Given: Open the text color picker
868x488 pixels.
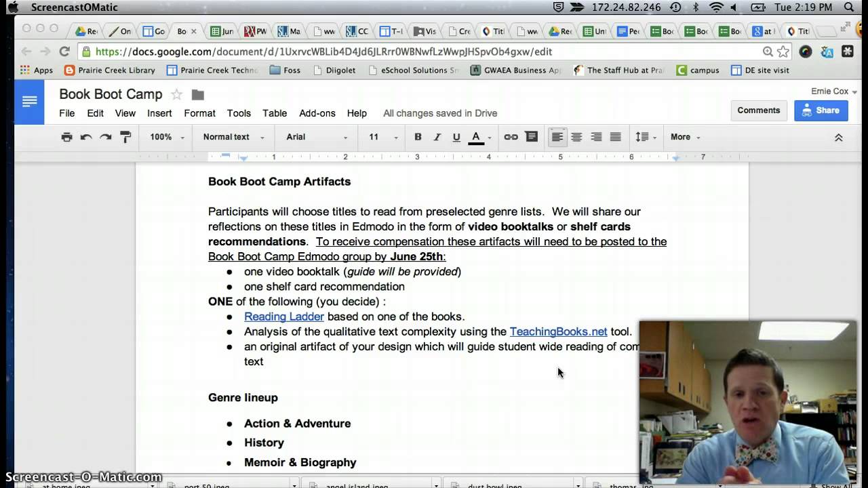Looking at the screenshot, I should [476, 137].
